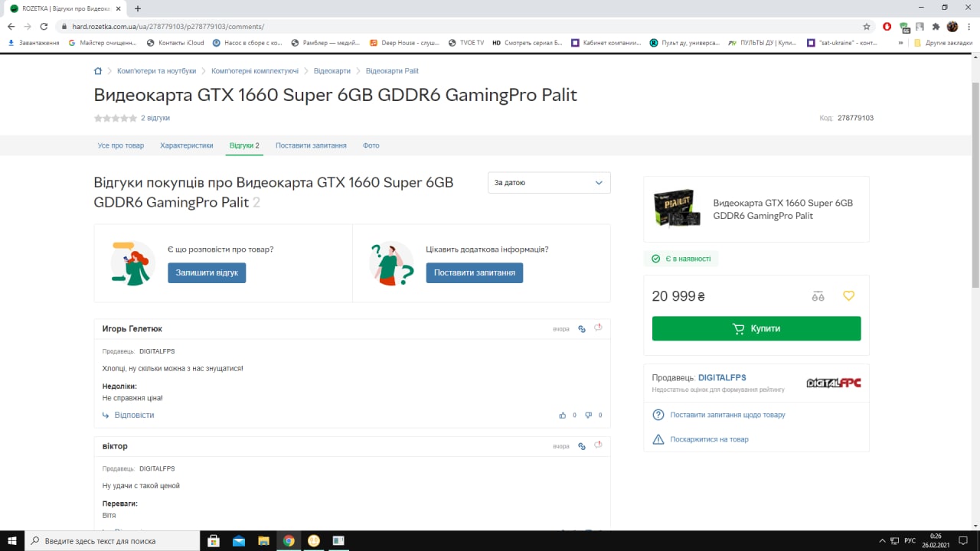Image resolution: width=980 pixels, height=551 pixels.
Task: Switch to Характеристики tab
Action: (187, 145)
